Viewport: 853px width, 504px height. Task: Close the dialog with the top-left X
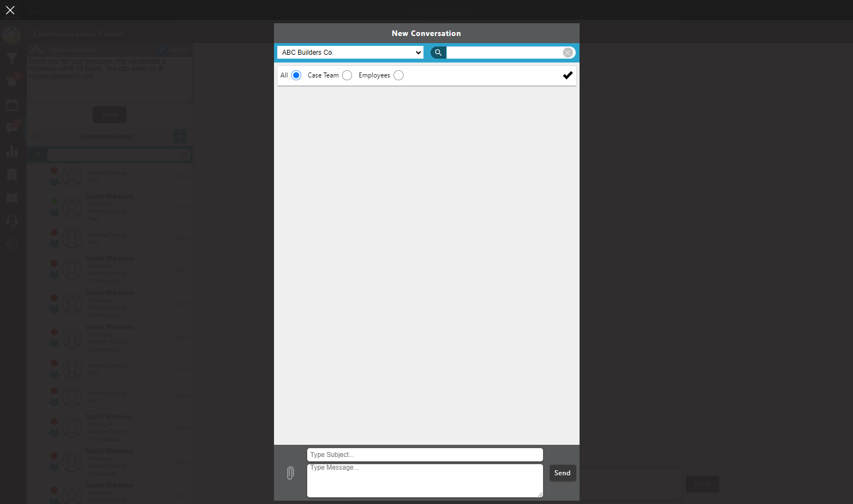coord(10,10)
